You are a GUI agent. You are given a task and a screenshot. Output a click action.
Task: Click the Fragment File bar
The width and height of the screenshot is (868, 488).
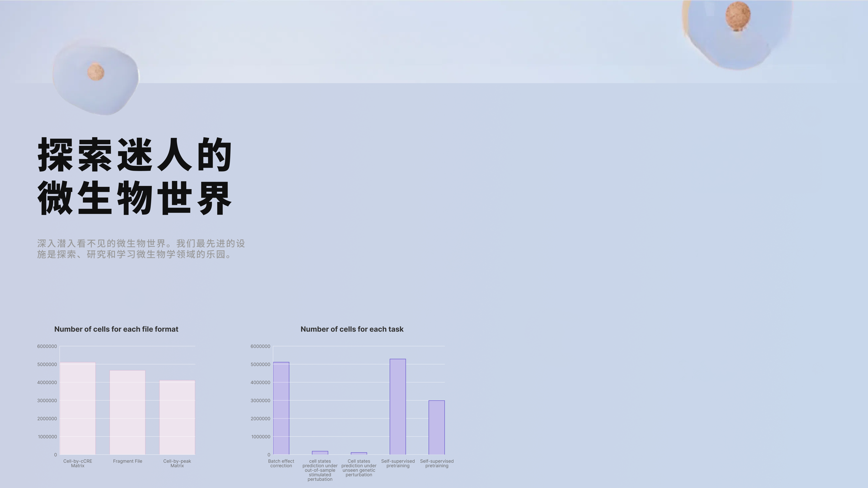pos(127,413)
